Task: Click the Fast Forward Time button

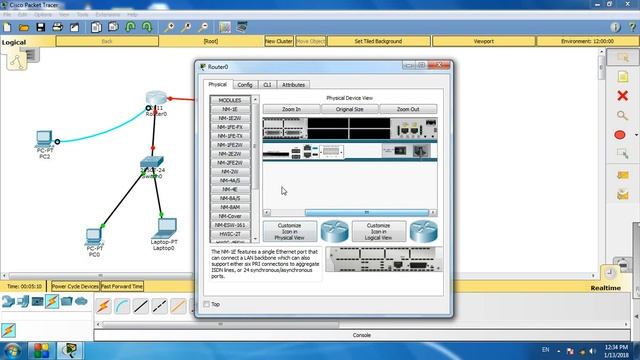Action: point(122,287)
